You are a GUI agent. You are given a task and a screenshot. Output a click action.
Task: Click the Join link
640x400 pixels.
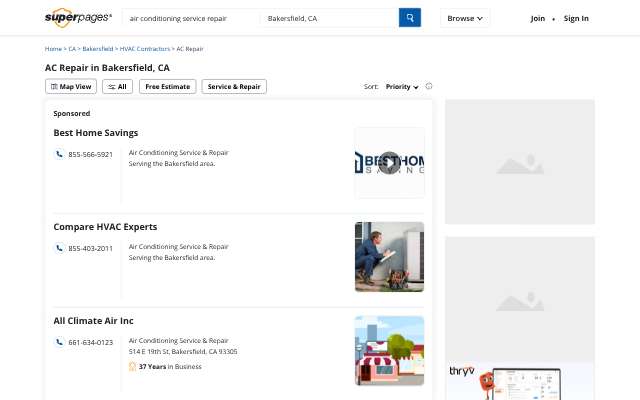(538, 18)
